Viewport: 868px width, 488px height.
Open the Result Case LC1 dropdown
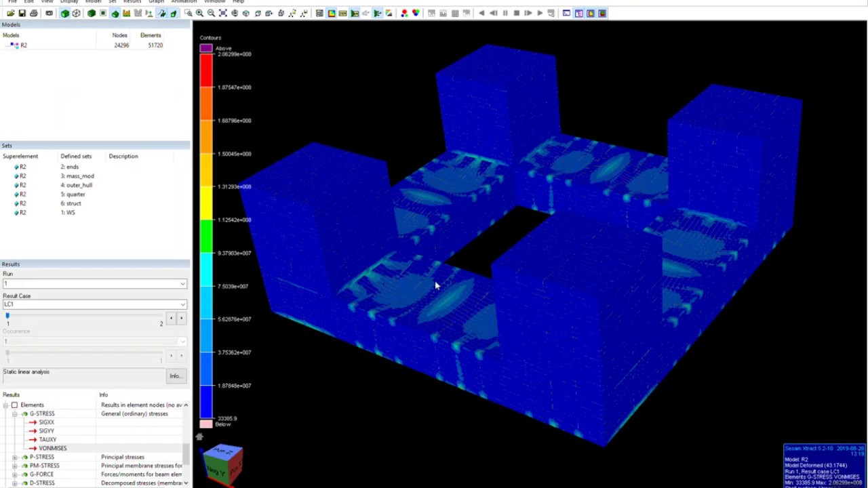[x=182, y=304]
